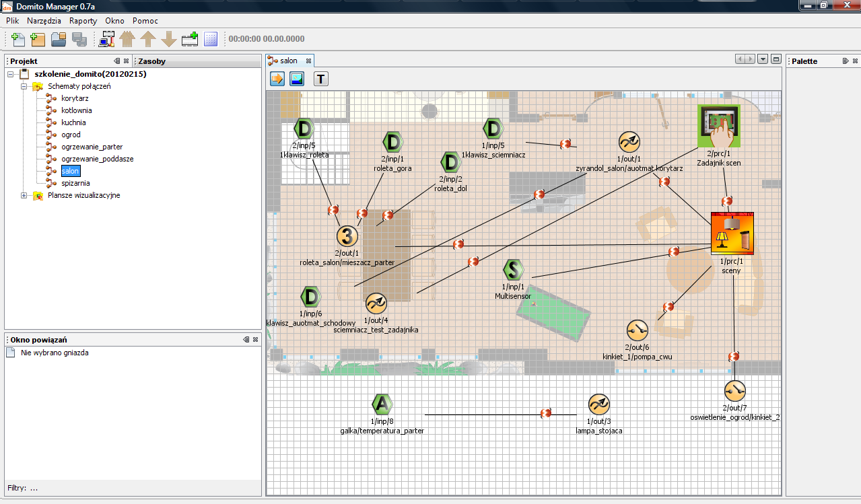Select ogrzewanie_poddasze in the project tree

(97, 159)
